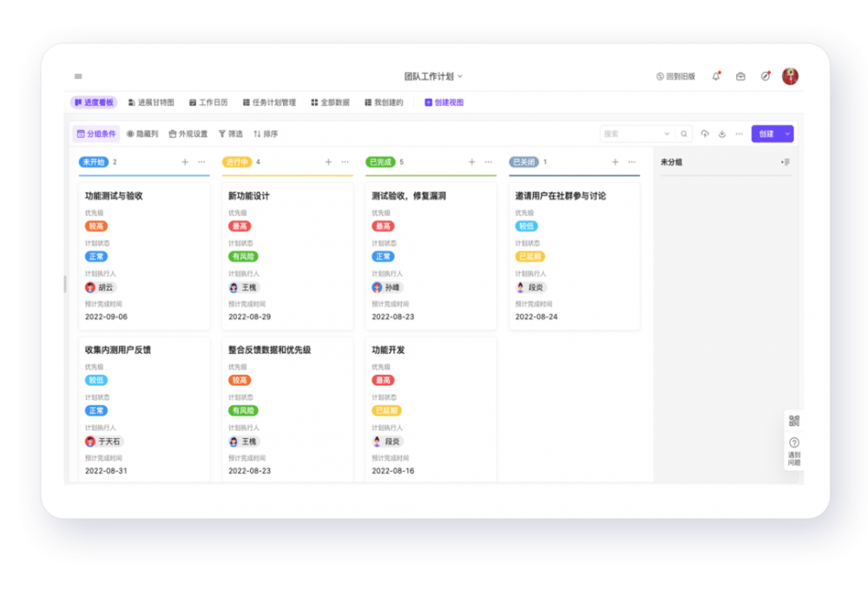This screenshot has width=868, height=589.
Task: Switch to the 进展甘特图 view tab
Action: click(x=151, y=102)
